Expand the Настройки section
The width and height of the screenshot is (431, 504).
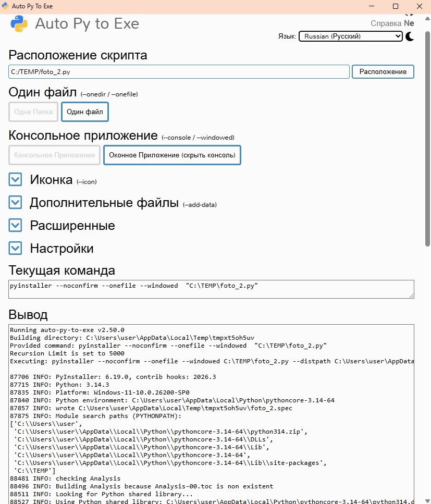click(15, 249)
